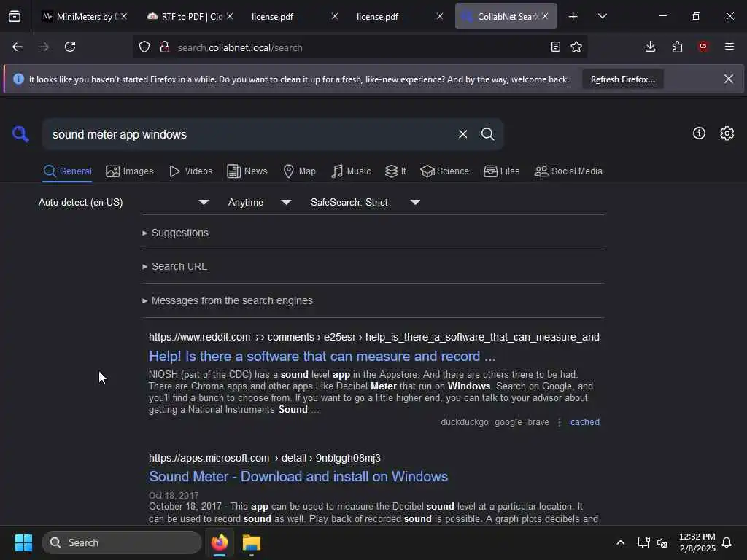Switch to Images category
This screenshot has height=560, width=747.
[x=130, y=171]
